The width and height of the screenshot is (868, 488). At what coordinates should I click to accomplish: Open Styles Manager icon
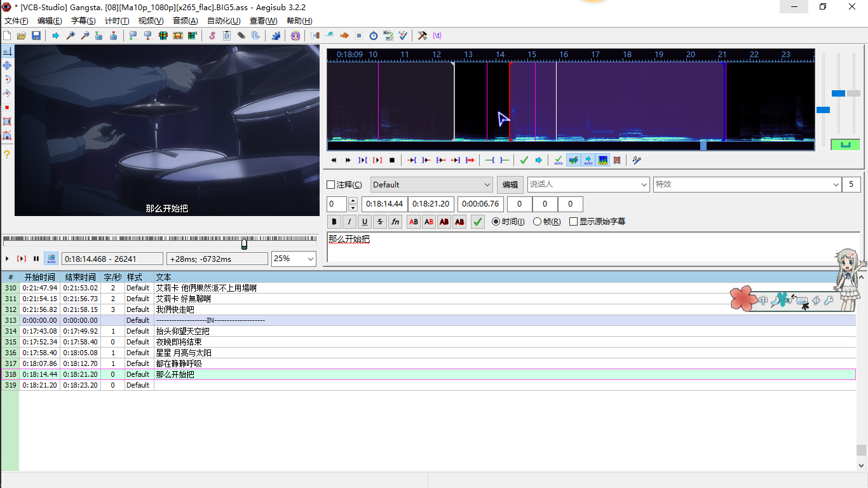[212, 36]
